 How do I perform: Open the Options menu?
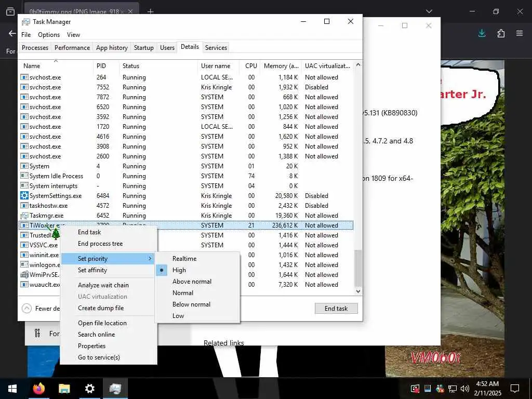[x=49, y=35]
